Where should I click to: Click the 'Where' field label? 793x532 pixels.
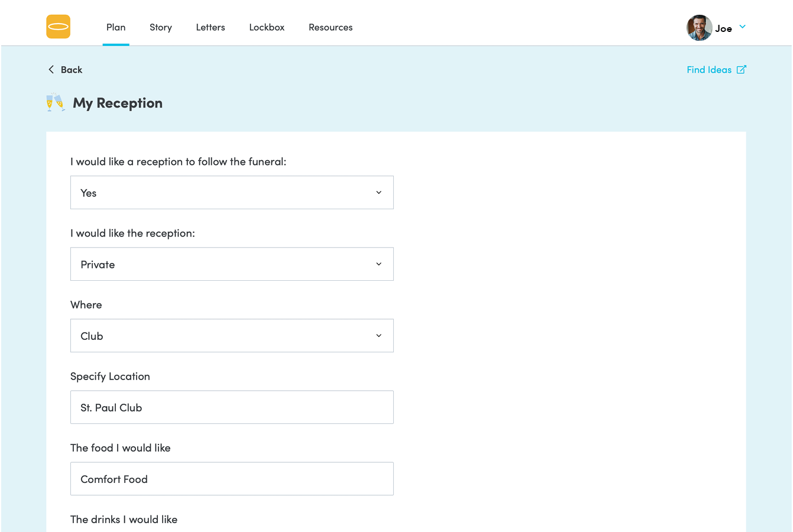86,304
